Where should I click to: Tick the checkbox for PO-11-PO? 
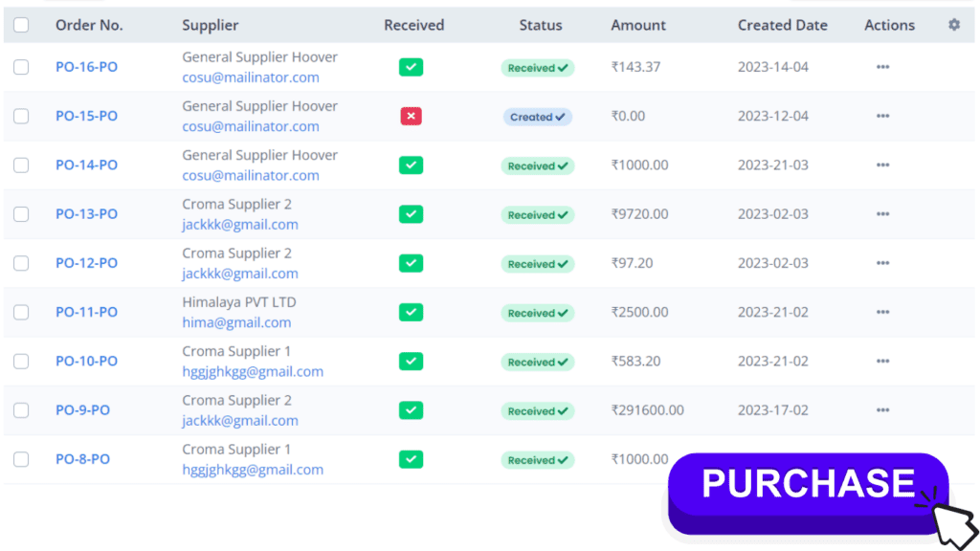coord(21,313)
